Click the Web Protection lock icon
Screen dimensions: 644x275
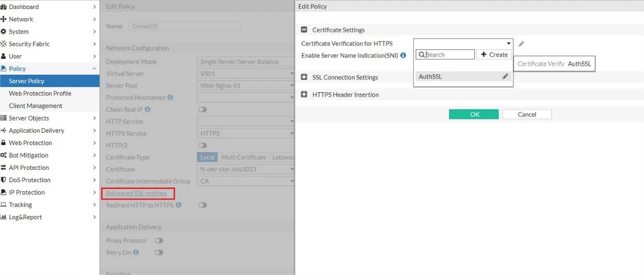[x=4, y=143]
